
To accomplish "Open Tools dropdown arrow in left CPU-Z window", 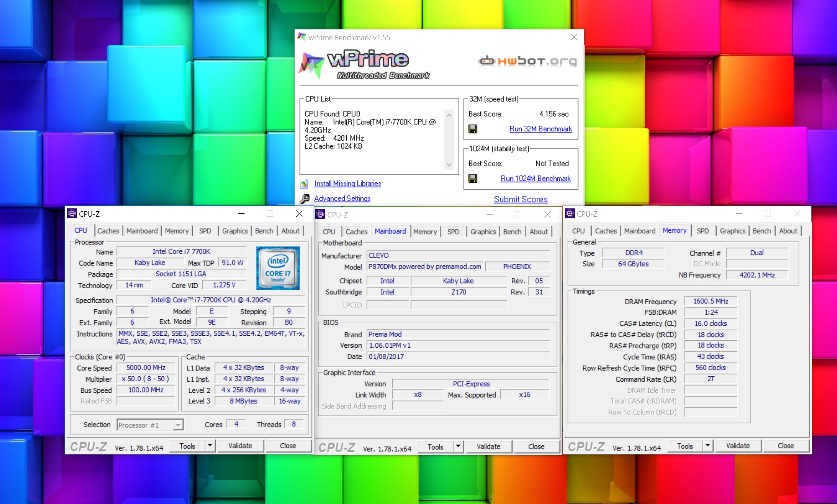I will (210, 446).
